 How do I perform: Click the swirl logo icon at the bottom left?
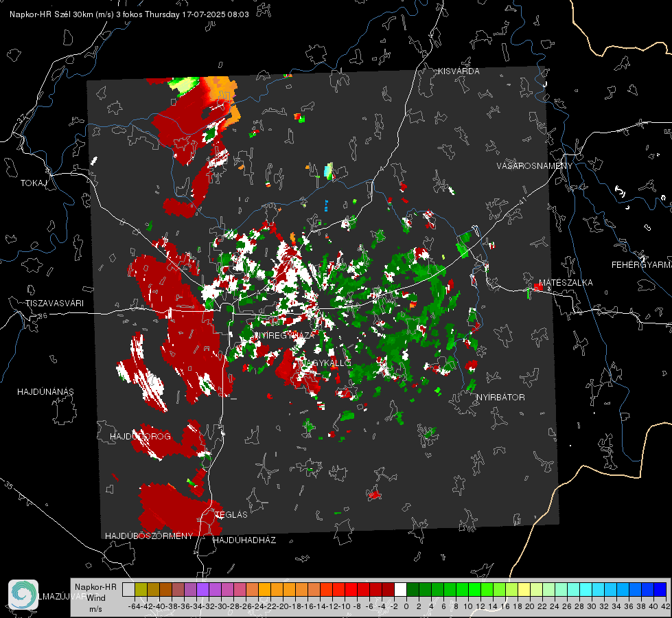click(23, 595)
